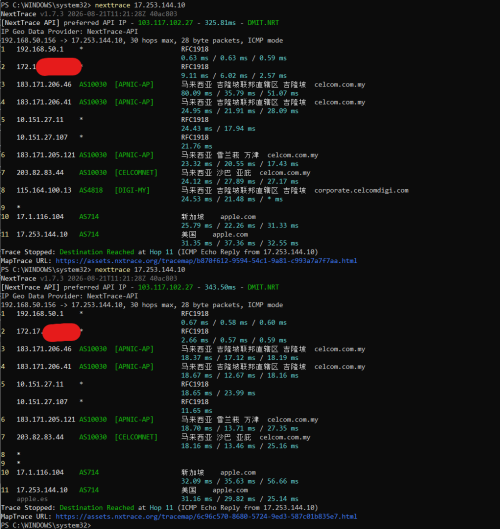Image resolution: width=500 pixels, height=529 pixels.
Task: Click the 2.66 ms latency value
Action: (x=195, y=340)
